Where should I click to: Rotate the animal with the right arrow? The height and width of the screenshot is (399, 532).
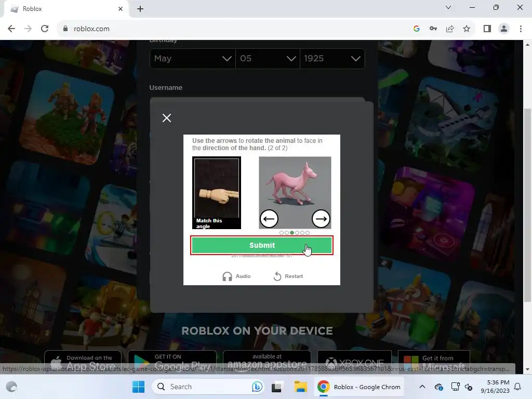click(321, 219)
